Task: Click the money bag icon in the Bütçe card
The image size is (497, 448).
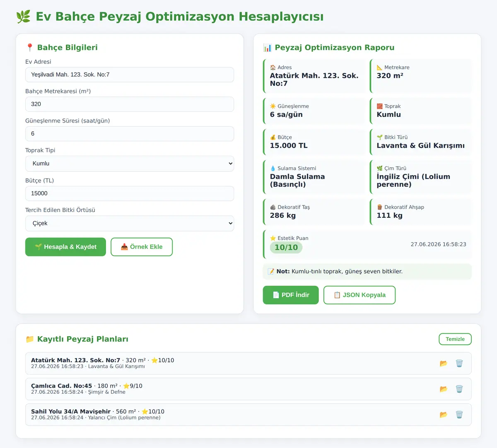Action: coord(273,137)
